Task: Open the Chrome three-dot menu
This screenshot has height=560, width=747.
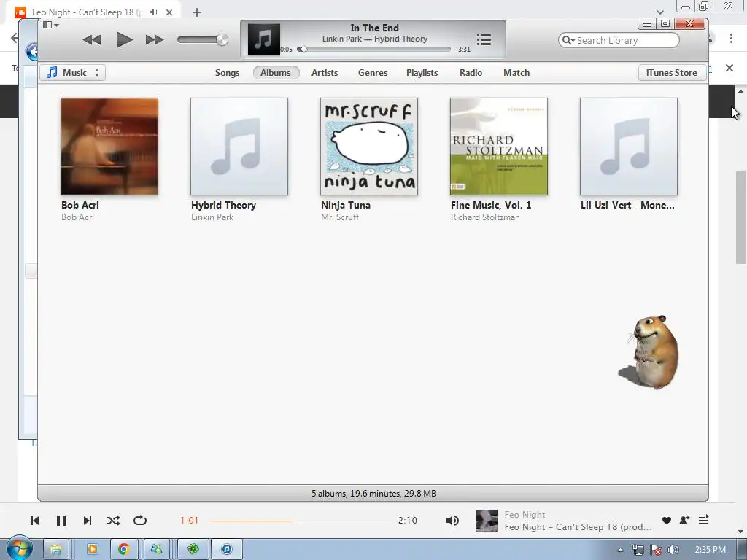Action: [x=731, y=39]
